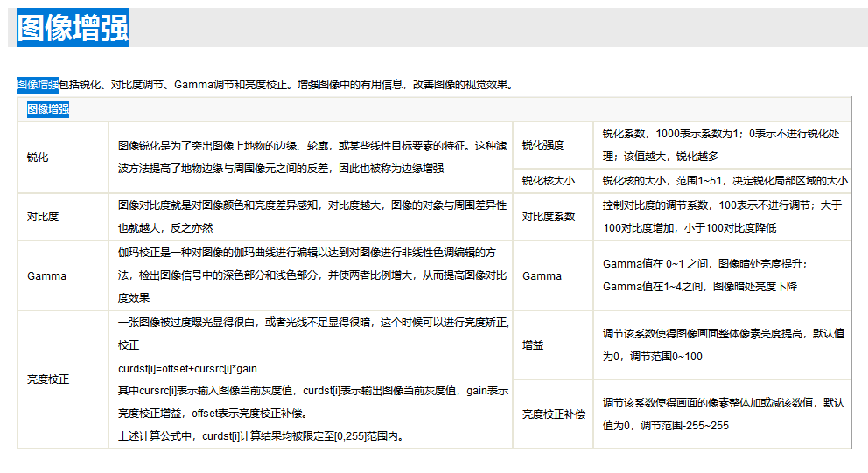The height and width of the screenshot is (473, 868).
Task: Select the 对比度 row label cell
Action: (x=42, y=215)
